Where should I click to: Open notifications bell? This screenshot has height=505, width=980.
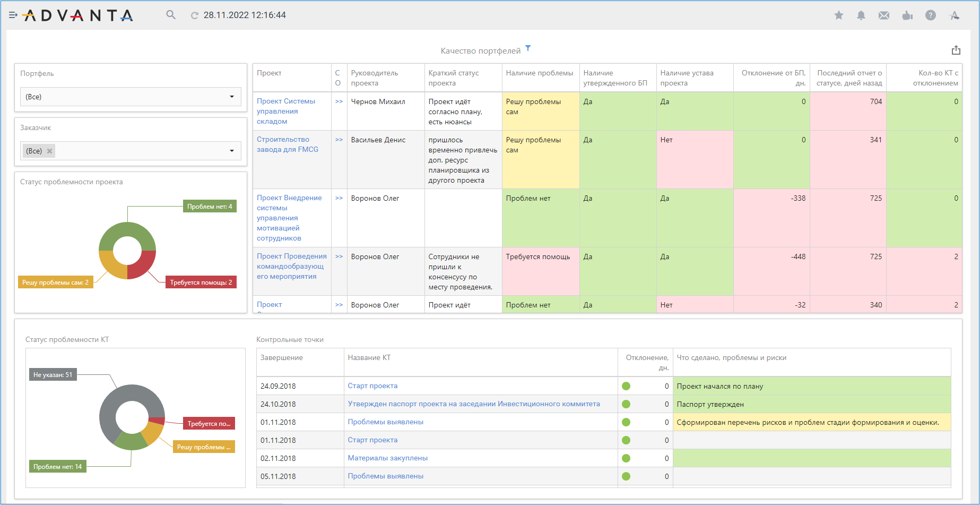coord(861,15)
